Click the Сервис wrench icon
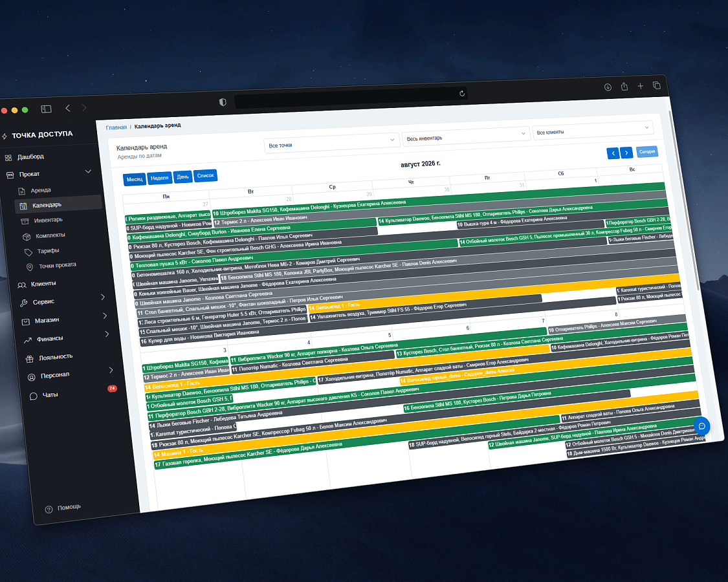This screenshot has height=582, width=728. 24,303
